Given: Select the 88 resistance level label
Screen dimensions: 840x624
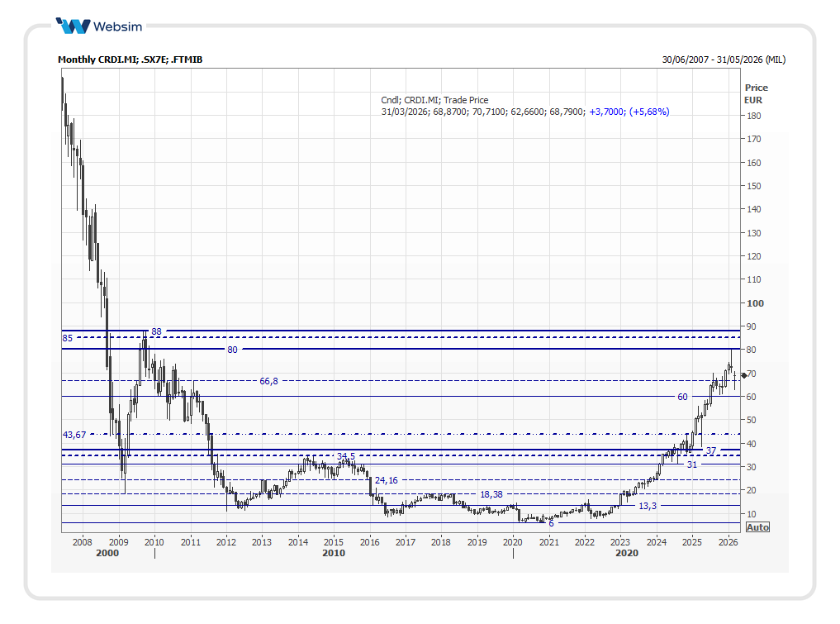Looking at the screenshot, I should tap(156, 331).
